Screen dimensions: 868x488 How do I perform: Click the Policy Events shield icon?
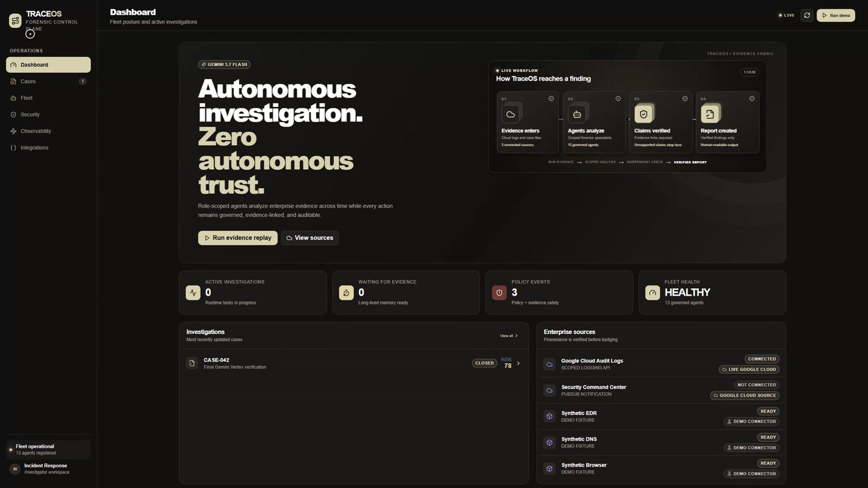point(499,293)
